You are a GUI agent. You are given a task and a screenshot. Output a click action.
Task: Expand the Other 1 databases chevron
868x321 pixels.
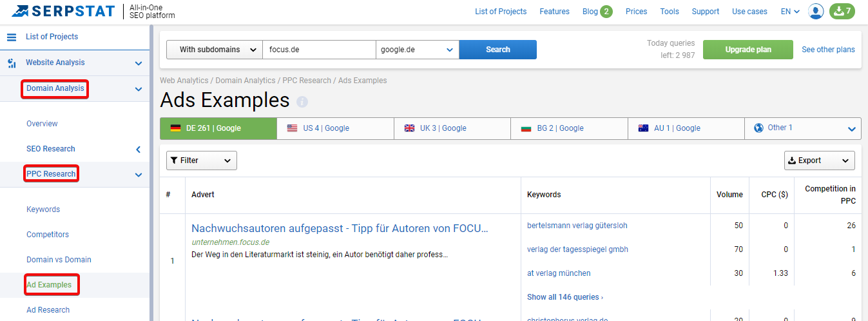[x=853, y=129]
